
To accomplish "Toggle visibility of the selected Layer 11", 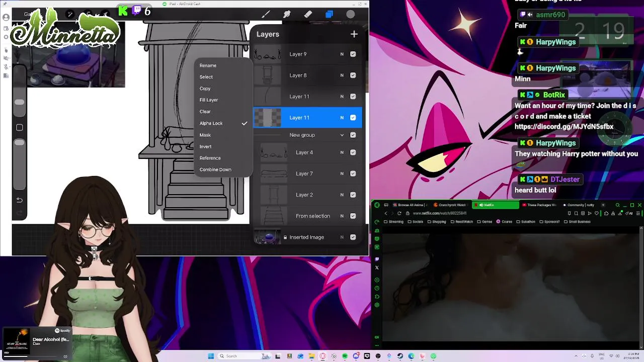I will tap(353, 118).
